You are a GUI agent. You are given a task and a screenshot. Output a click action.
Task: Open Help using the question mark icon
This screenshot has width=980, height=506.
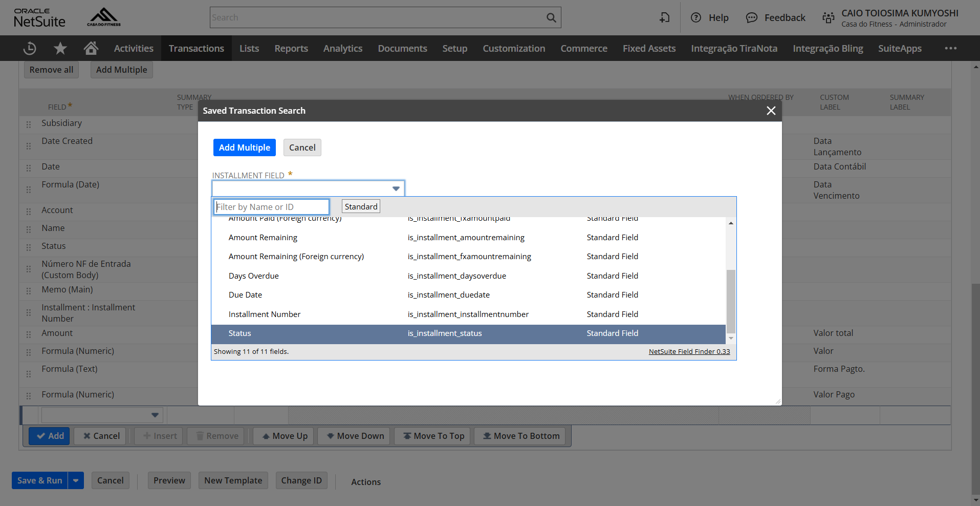[x=695, y=17]
